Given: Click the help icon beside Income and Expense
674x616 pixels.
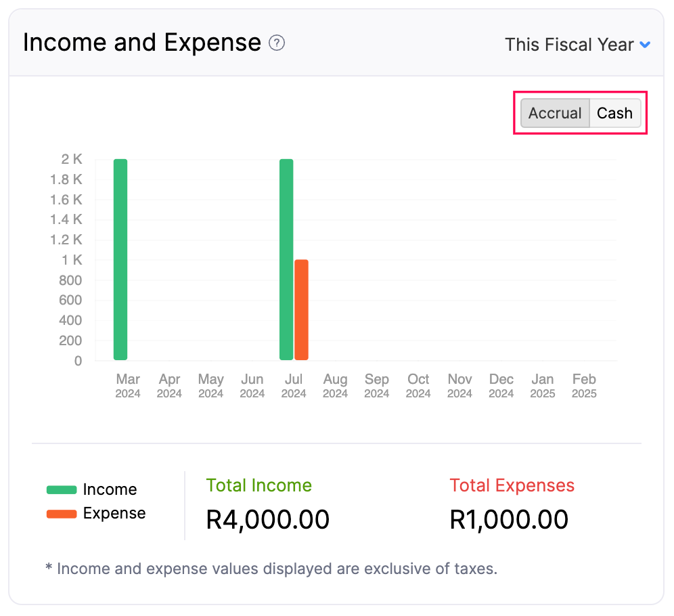Looking at the screenshot, I should coord(277,42).
